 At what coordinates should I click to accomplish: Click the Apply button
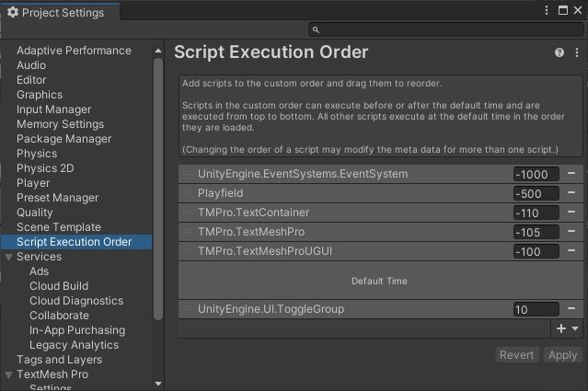(562, 354)
